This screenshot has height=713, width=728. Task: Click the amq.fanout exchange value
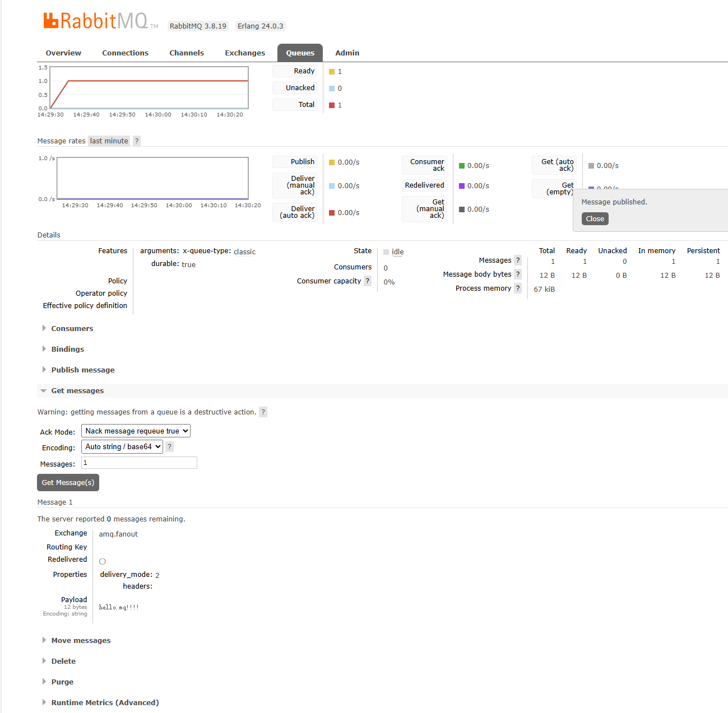point(118,534)
